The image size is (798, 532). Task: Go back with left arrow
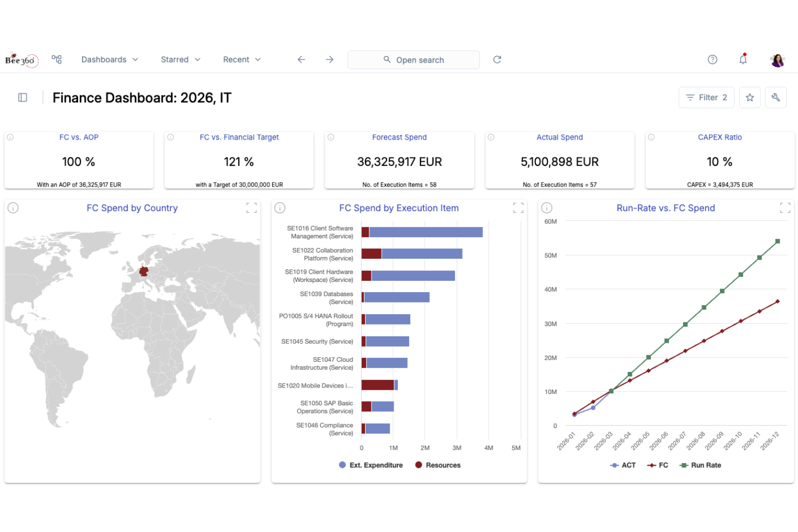coord(301,59)
